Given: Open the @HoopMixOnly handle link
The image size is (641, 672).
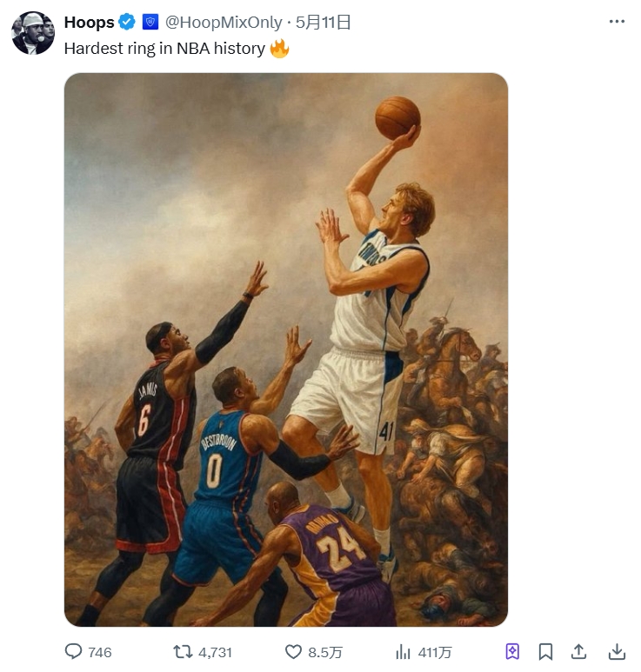Looking at the screenshot, I should [224, 23].
